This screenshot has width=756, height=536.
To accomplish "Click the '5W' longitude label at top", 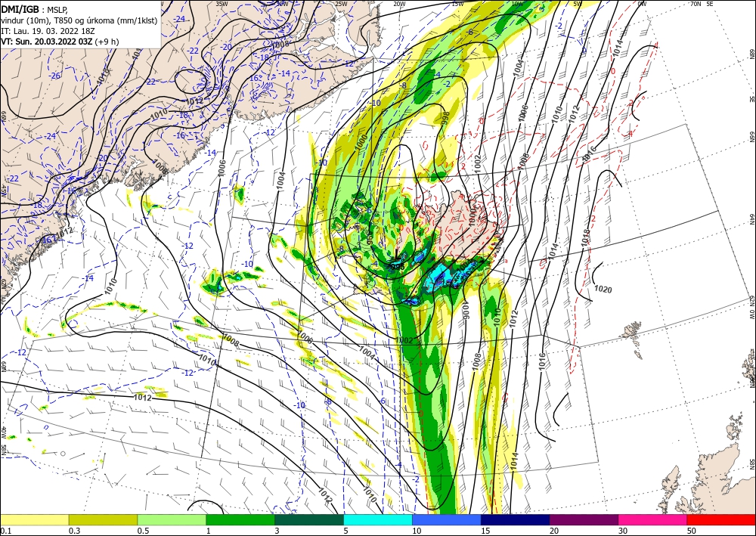I will coord(578,4).
